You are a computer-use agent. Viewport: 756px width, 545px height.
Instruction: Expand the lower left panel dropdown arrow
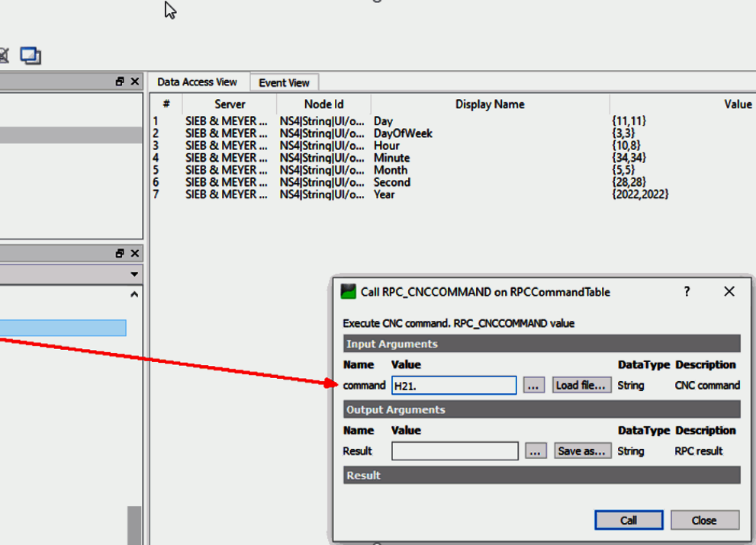[x=135, y=274]
